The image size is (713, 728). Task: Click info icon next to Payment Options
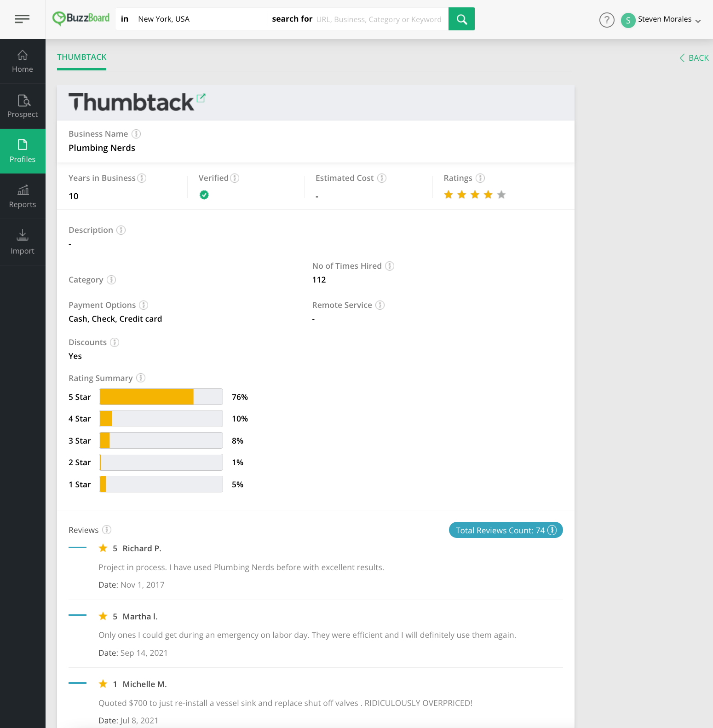point(144,305)
